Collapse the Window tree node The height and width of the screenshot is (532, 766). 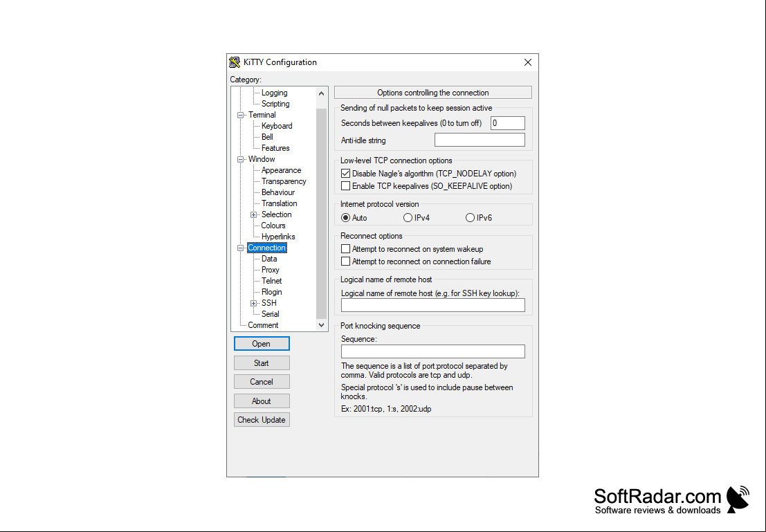tap(240, 159)
